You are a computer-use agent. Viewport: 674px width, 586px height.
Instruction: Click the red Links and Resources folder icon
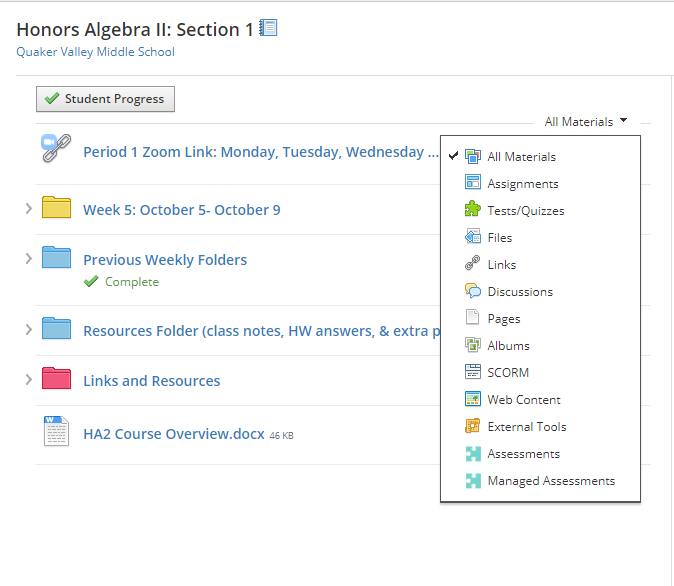pyautogui.click(x=56, y=379)
